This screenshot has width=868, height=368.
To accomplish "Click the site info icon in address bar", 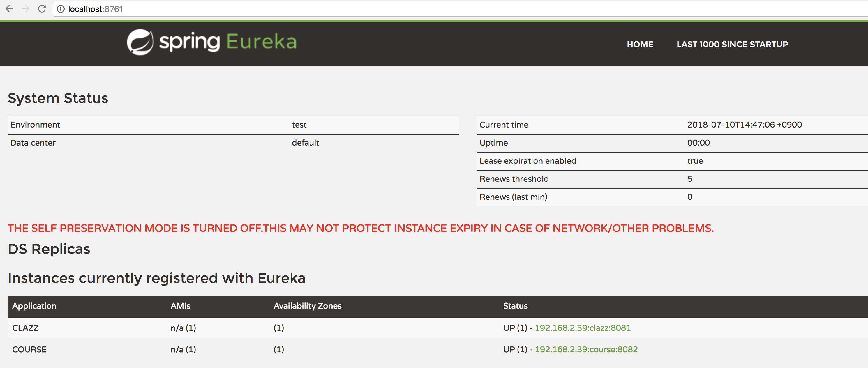I will click(61, 9).
